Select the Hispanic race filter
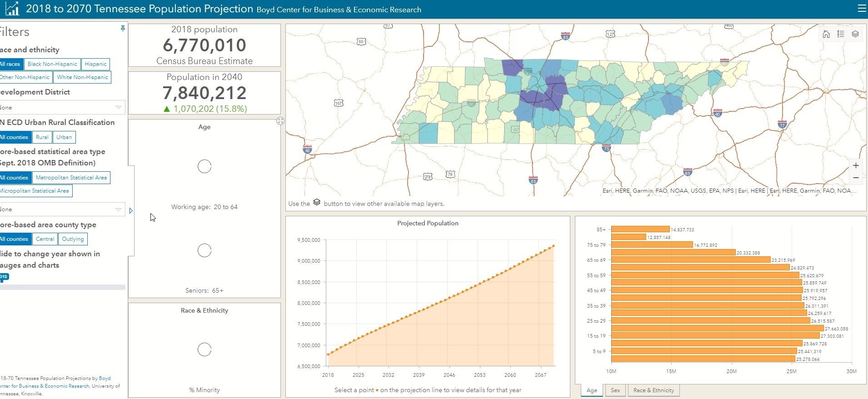The height and width of the screenshot is (399, 868). pyautogui.click(x=95, y=64)
